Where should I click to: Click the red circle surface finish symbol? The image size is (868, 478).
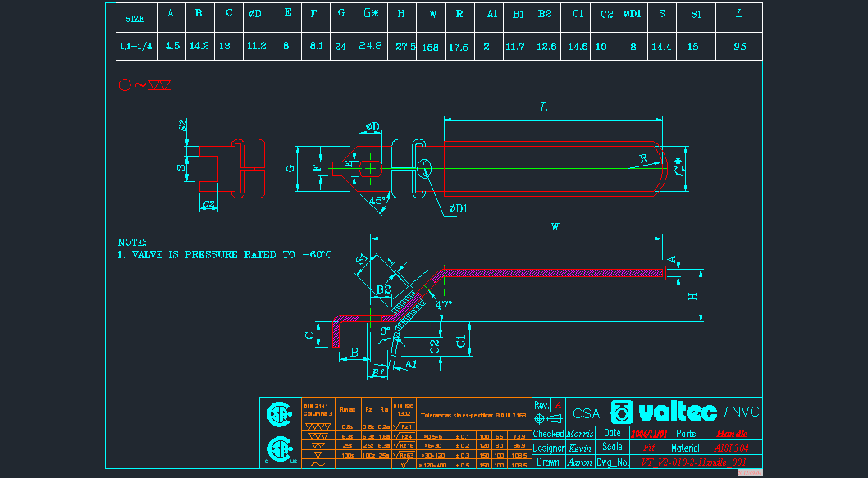(126, 84)
